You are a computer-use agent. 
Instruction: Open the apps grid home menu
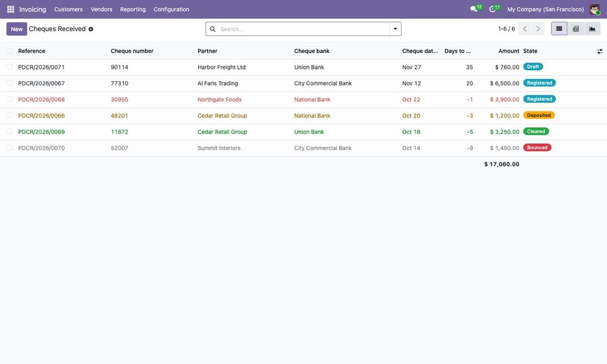11,9
